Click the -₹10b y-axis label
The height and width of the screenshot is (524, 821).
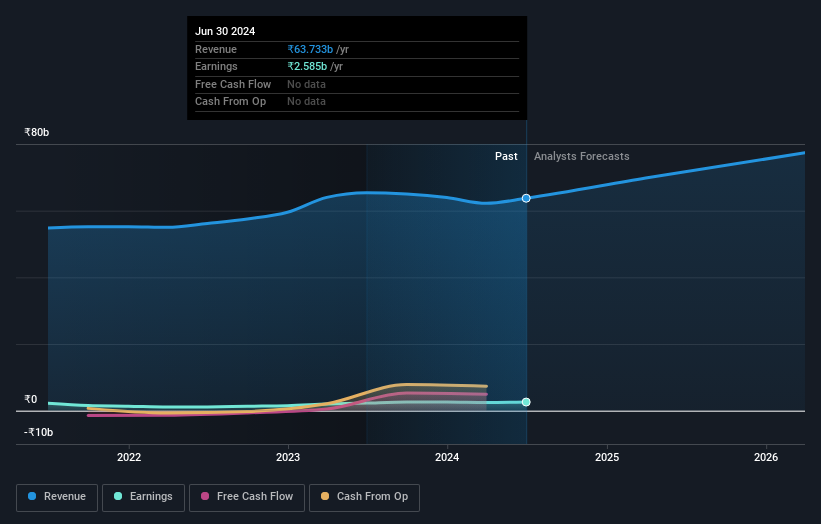38,432
